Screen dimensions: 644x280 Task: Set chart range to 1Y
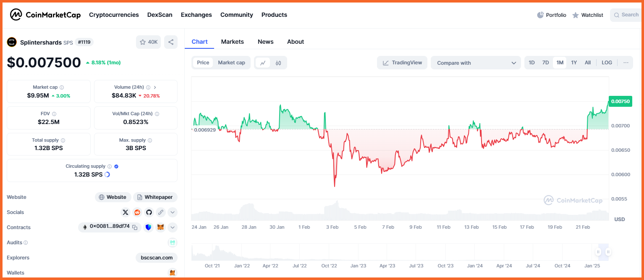[x=574, y=63]
